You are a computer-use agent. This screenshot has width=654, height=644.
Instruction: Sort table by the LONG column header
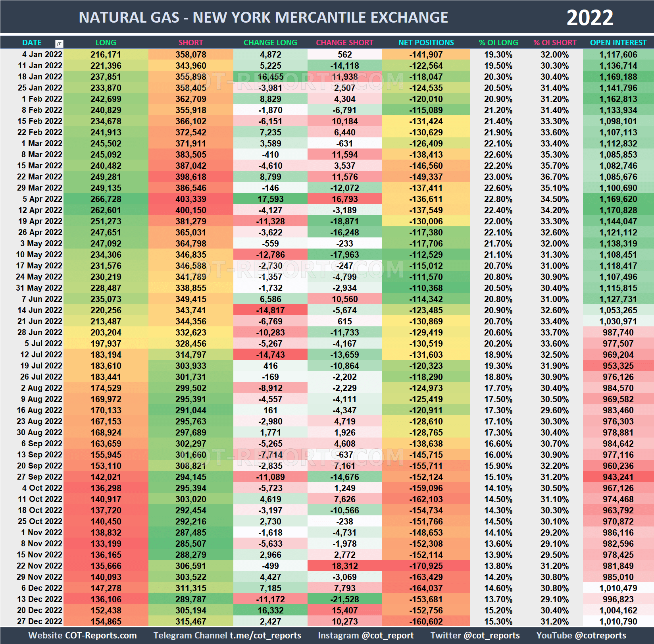(106, 42)
